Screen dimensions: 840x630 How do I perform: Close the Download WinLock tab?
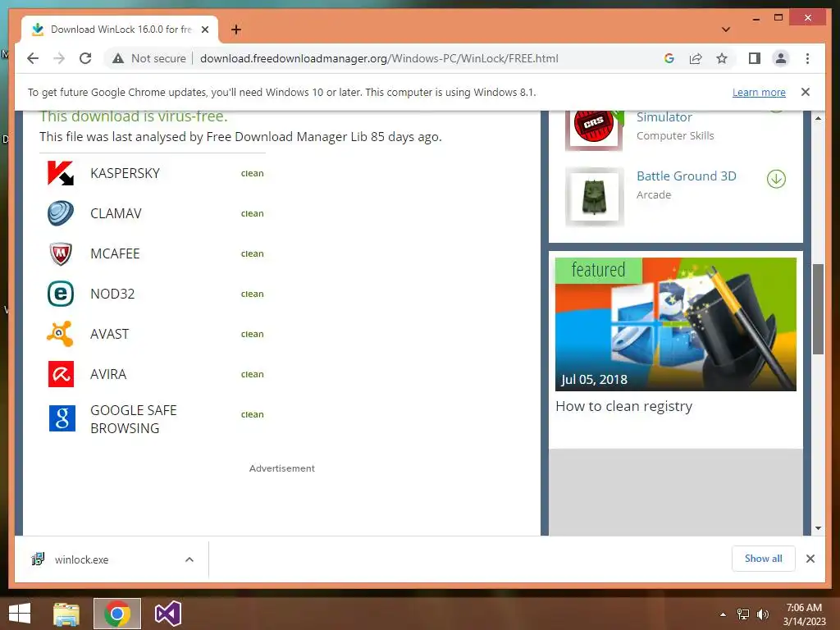(x=204, y=30)
